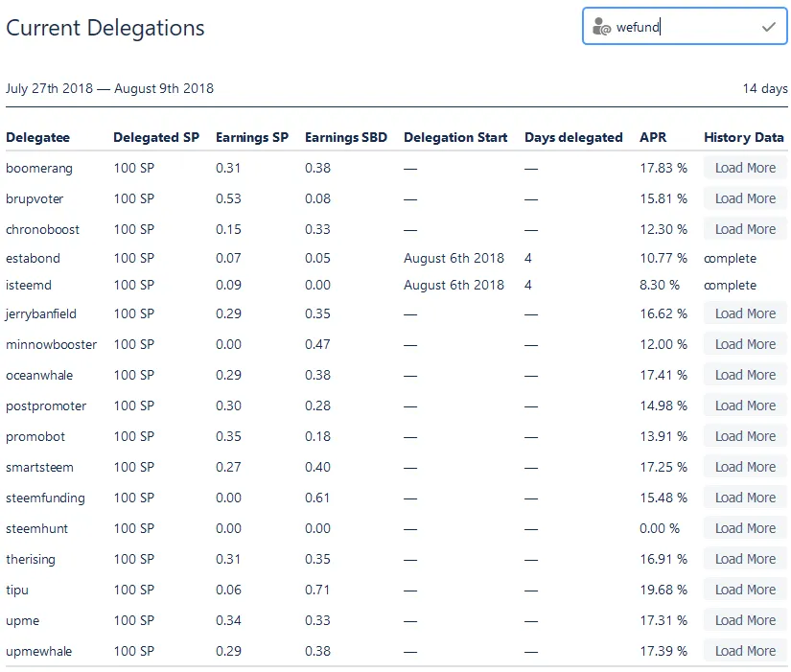Select the therising delegatee name
The image size is (791, 672).
coord(31,560)
